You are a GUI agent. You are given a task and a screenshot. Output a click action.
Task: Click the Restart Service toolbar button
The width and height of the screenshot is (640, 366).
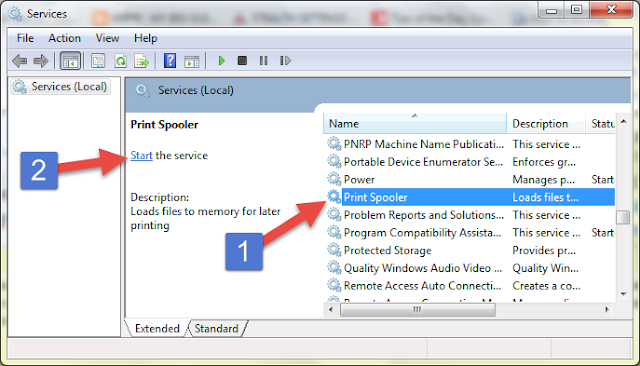click(285, 61)
